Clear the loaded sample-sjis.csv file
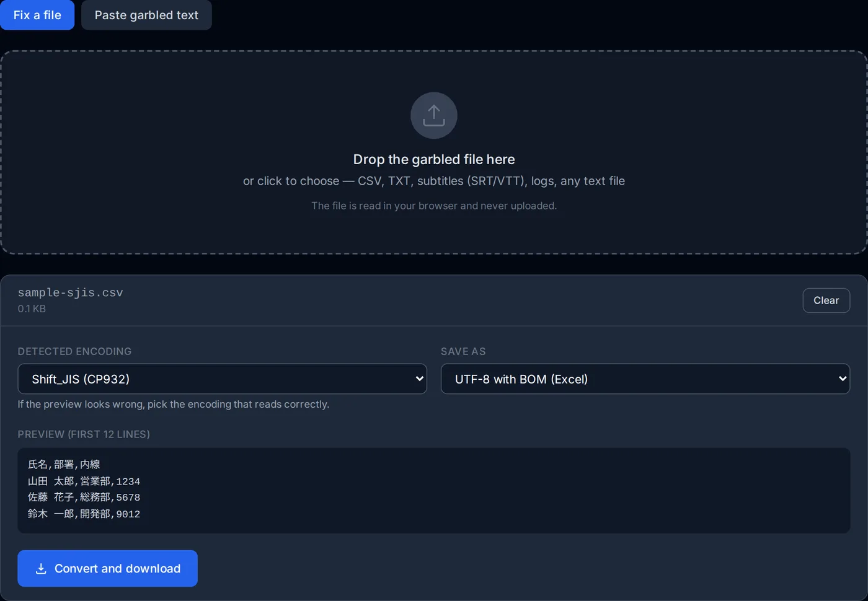 coord(826,300)
